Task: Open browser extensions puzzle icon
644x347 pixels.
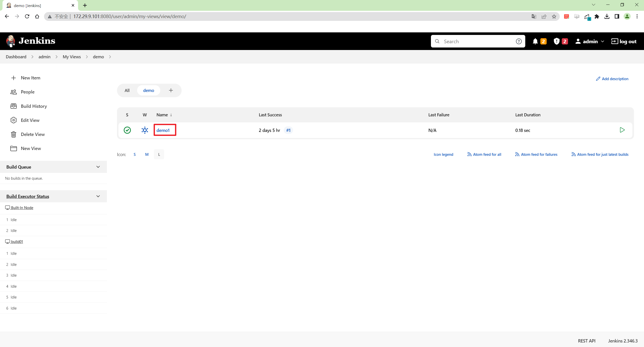Action: click(x=597, y=16)
